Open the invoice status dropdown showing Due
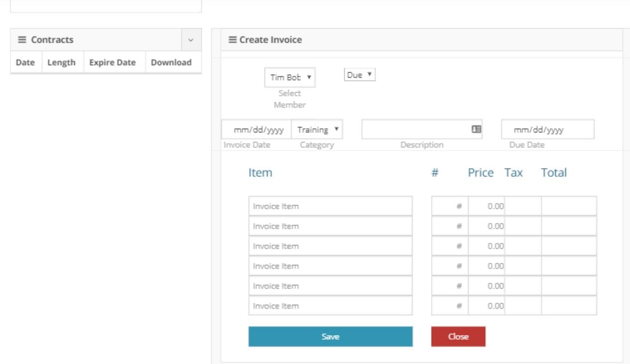 tap(359, 74)
